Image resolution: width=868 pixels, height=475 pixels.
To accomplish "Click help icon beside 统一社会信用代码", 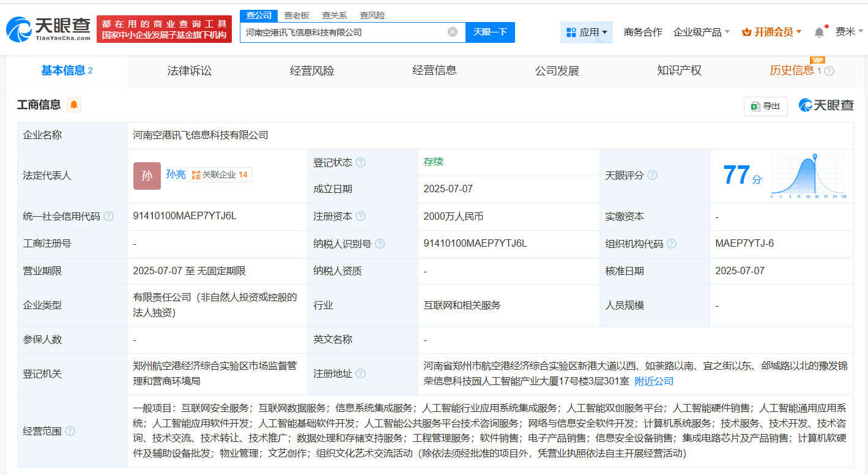I will pyautogui.click(x=109, y=216).
